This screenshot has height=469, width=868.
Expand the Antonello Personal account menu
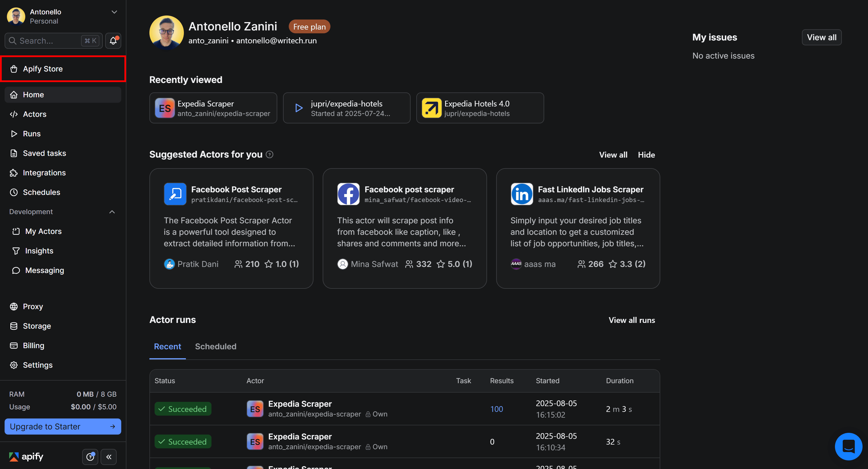[114, 12]
